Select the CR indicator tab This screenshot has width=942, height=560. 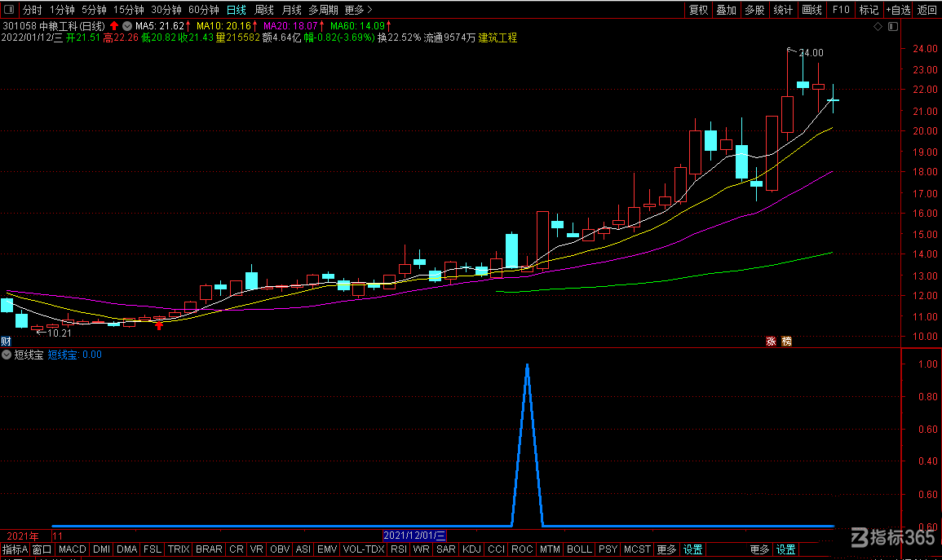[x=237, y=549]
